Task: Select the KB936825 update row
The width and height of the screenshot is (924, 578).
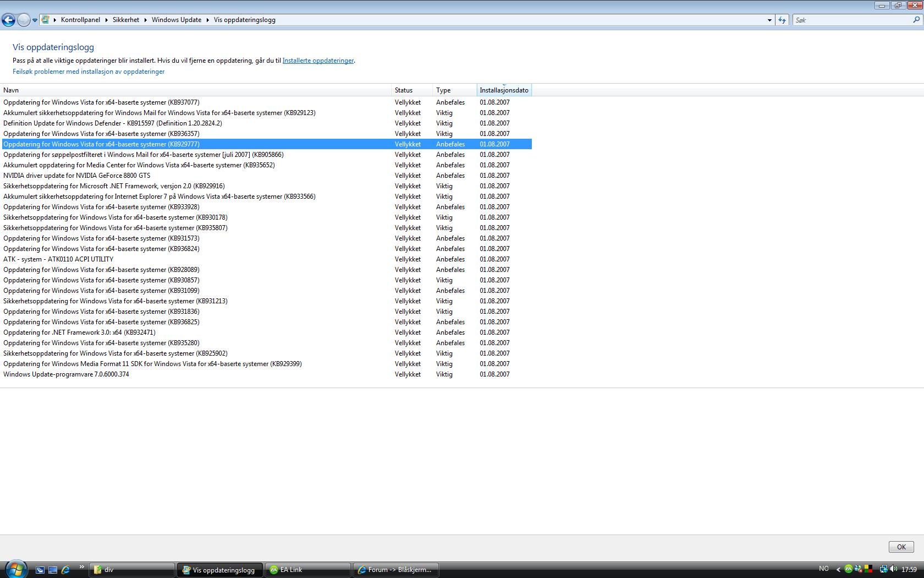Action: pyautogui.click(x=267, y=322)
